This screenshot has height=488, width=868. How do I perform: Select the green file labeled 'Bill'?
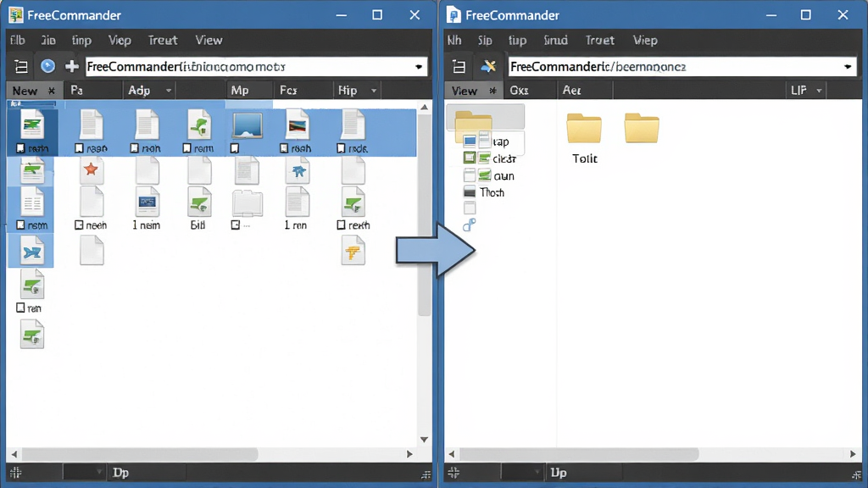(199, 202)
